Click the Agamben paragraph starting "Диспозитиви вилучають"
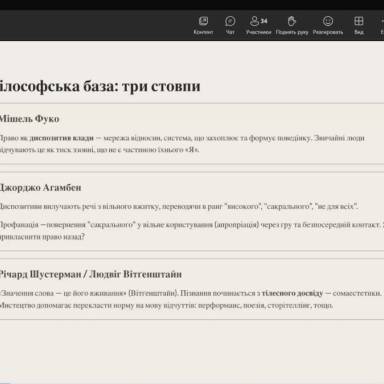Screen dimensions: 384x384 coord(179,207)
